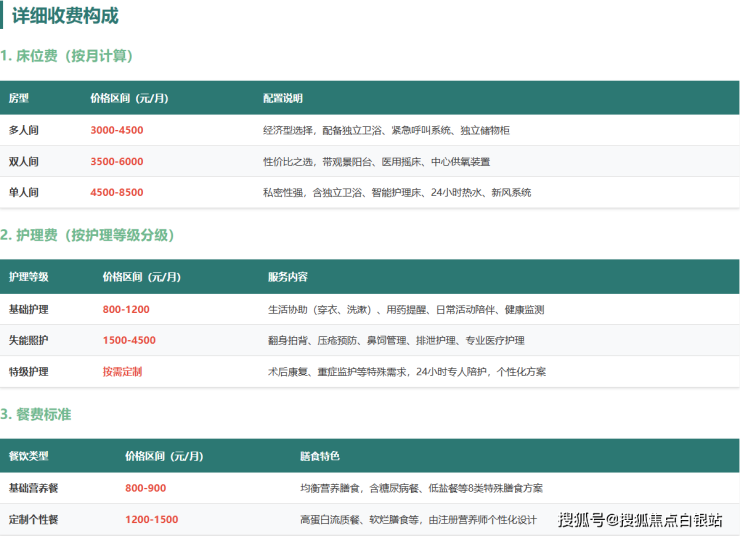Click the red 按需定制 text
Viewport: 740px width, 536px height.
pos(123,371)
